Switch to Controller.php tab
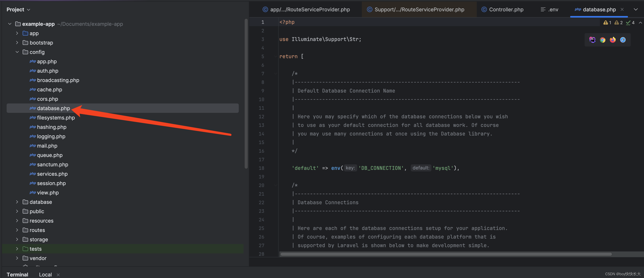 (503, 10)
